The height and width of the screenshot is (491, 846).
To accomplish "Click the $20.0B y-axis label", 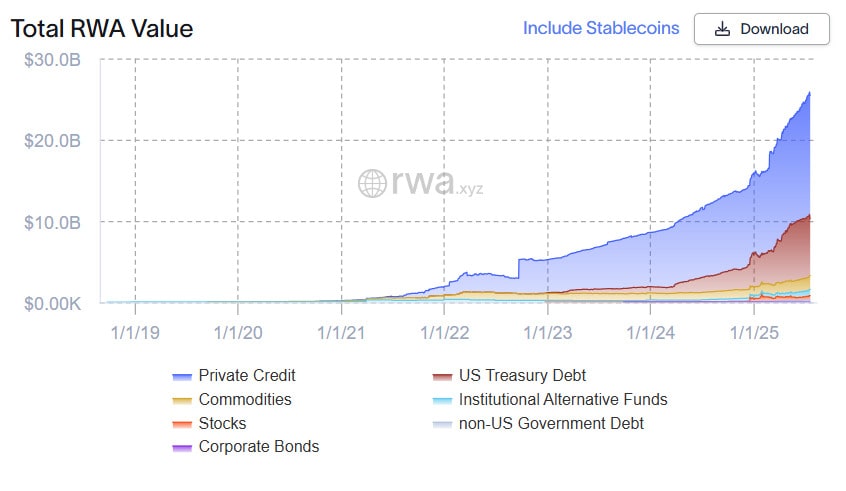I will [59, 140].
